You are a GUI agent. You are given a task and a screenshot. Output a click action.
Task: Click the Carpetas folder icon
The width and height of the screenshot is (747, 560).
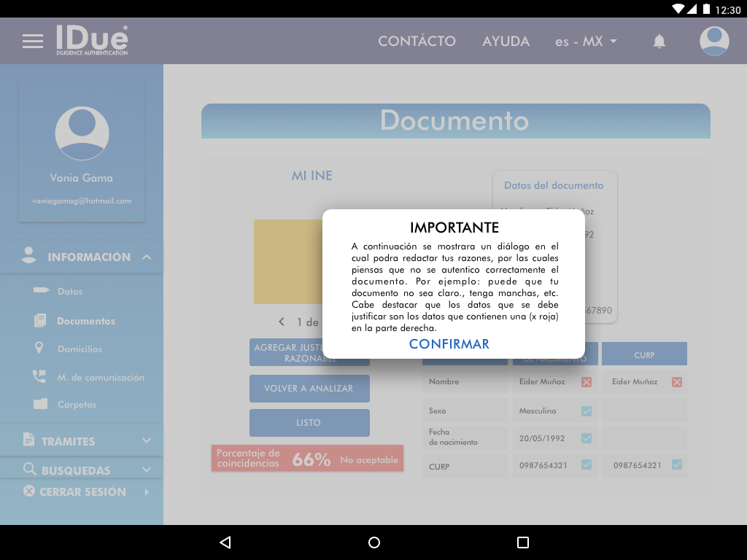(x=40, y=404)
